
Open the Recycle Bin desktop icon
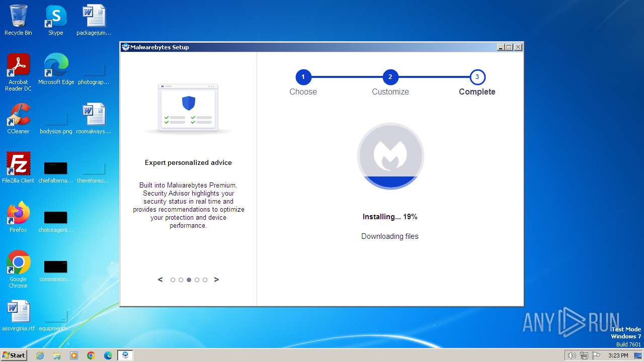point(18,20)
